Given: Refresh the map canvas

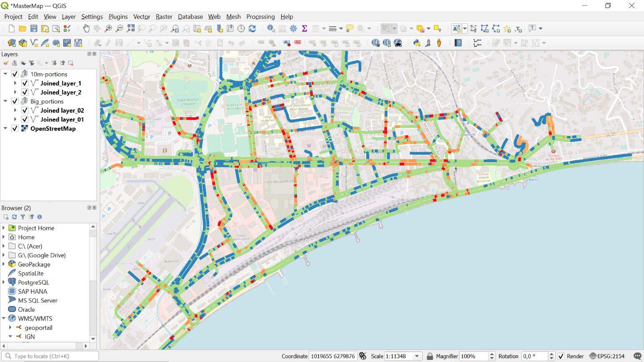Looking at the screenshot, I should point(252,28).
